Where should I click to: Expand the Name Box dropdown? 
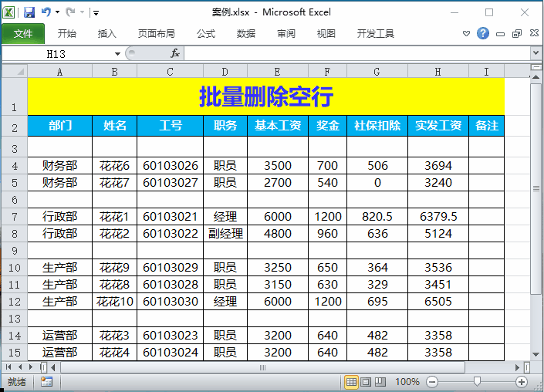[x=118, y=54]
